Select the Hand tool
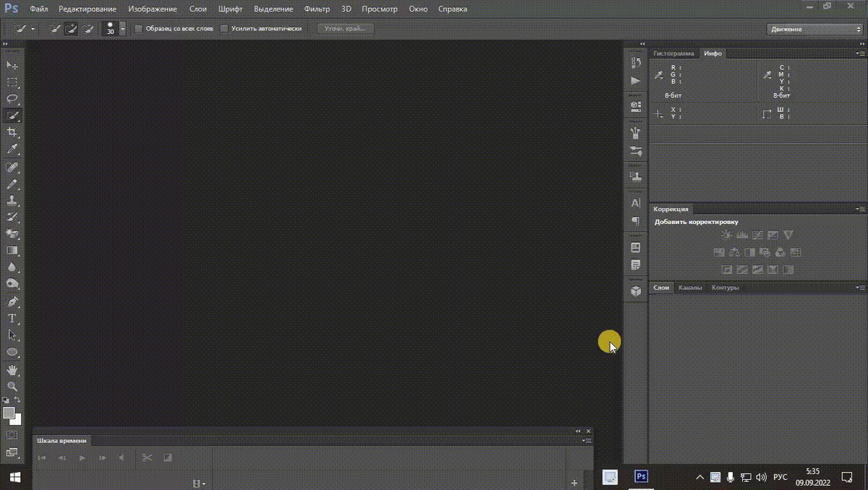868x490 pixels. point(12,370)
